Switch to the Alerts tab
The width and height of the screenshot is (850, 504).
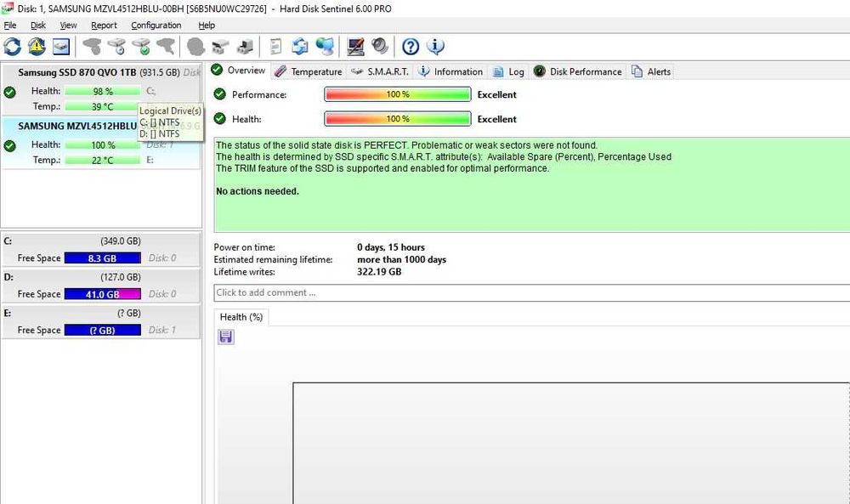[651, 71]
